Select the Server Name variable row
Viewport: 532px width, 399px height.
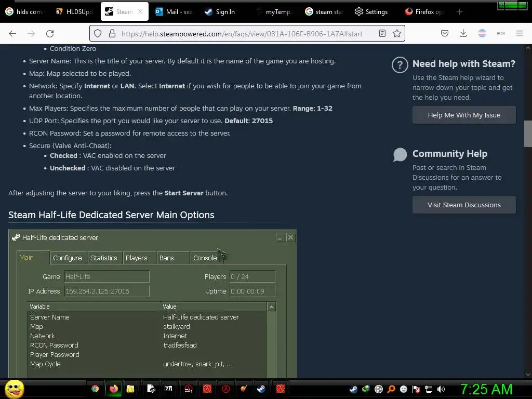pos(147,317)
